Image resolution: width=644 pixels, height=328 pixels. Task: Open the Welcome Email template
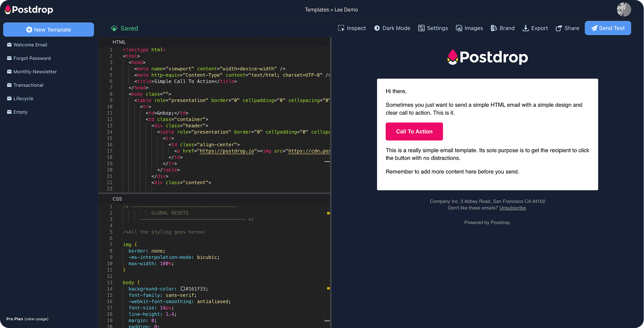(x=30, y=45)
